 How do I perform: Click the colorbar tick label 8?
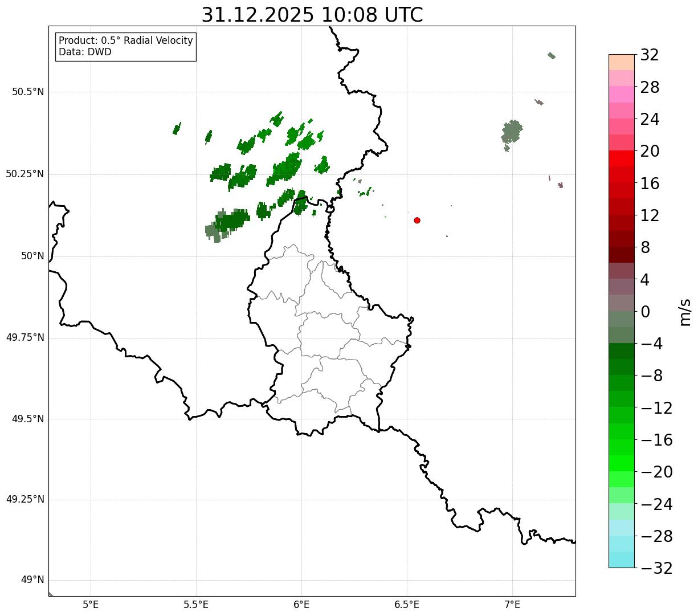coord(645,247)
